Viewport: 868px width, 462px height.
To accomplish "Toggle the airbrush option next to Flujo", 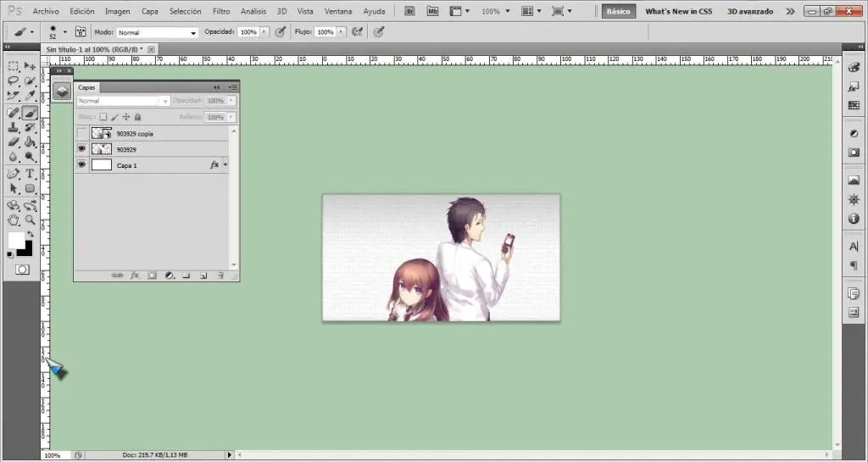I will tap(358, 32).
